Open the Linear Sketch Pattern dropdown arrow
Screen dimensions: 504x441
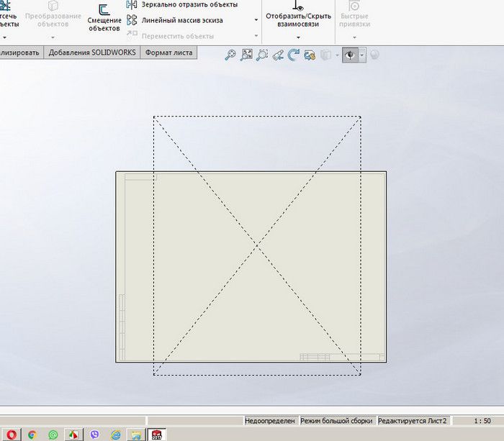256,21
